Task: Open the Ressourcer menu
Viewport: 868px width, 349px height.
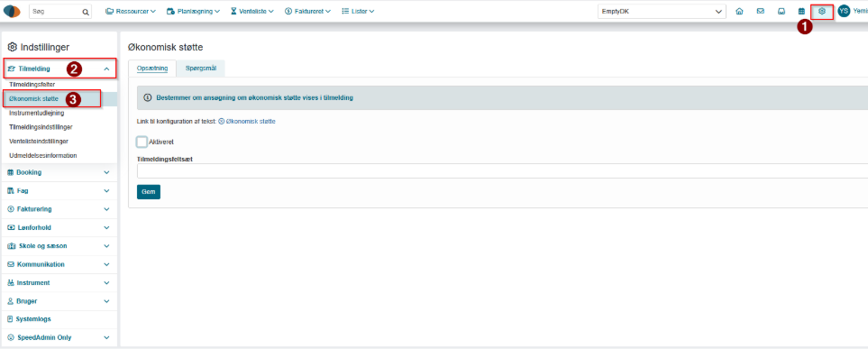Action: [131, 11]
